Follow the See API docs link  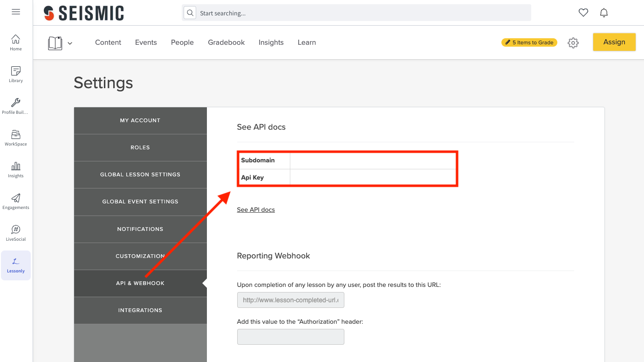256,210
